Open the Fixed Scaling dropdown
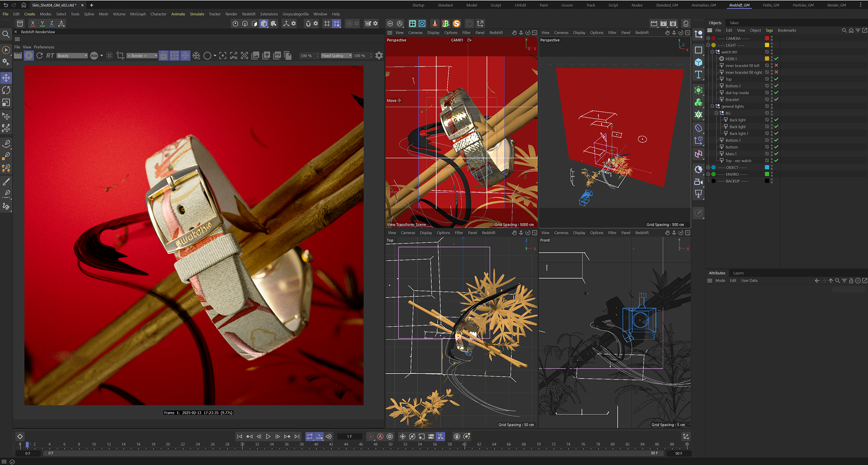Screen dimensions: 868x465 pos(336,56)
